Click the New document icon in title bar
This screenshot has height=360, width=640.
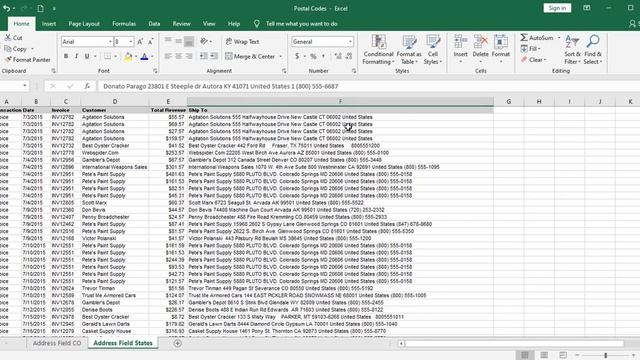point(40,8)
